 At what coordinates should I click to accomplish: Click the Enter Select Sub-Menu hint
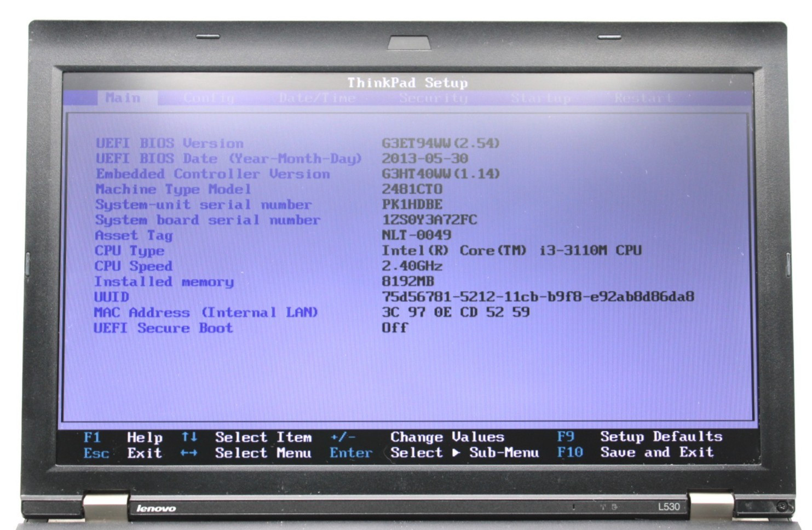click(x=434, y=453)
